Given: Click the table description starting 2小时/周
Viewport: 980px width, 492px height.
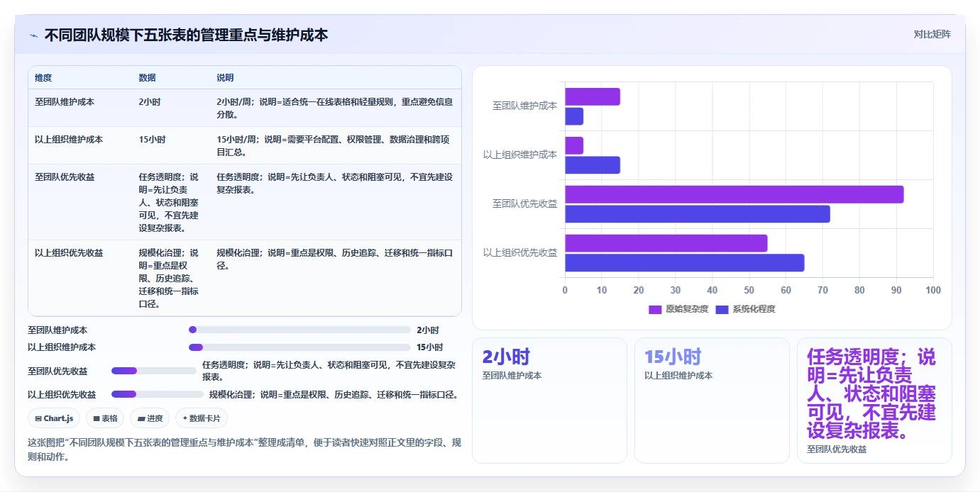Looking at the screenshot, I should (x=334, y=108).
